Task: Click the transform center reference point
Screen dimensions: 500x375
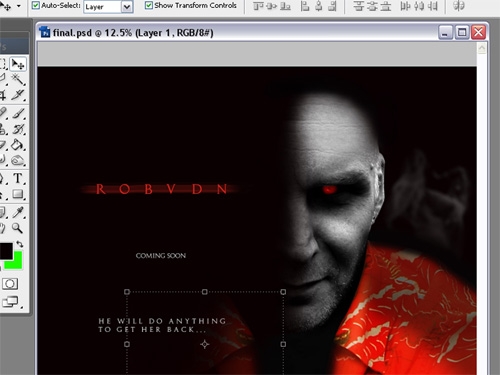Action: click(205, 344)
